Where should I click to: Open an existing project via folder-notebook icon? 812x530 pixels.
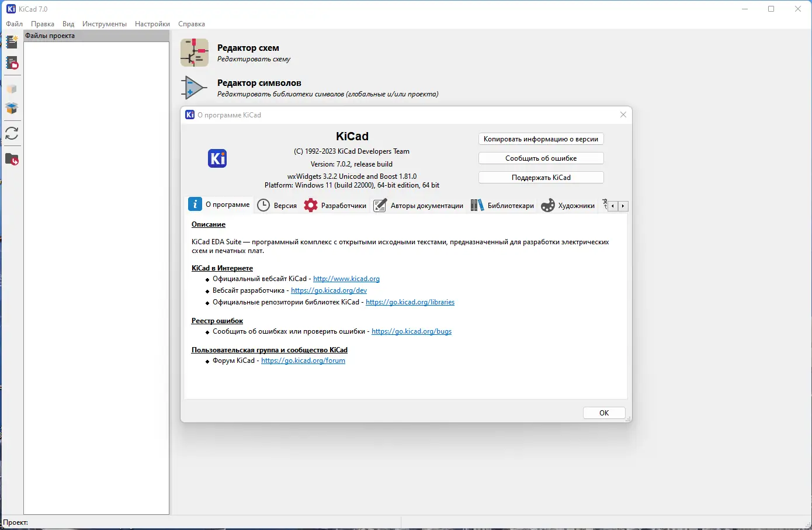(x=12, y=63)
